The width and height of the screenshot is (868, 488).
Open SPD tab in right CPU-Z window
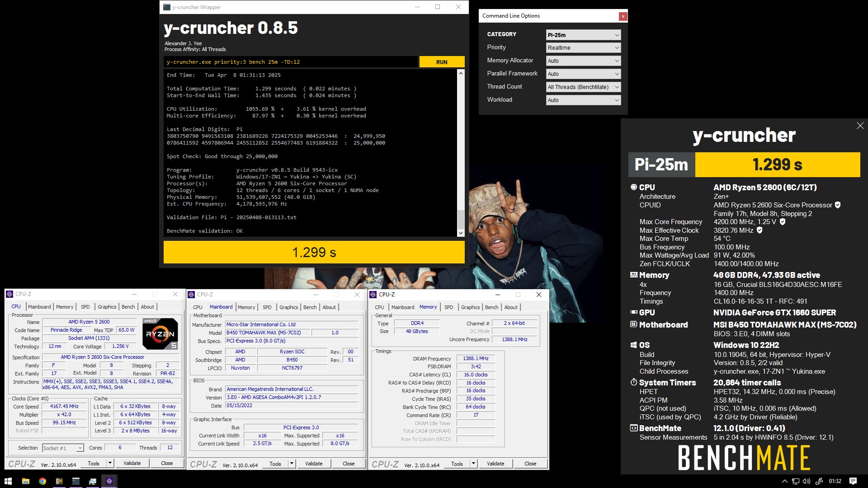(448, 307)
